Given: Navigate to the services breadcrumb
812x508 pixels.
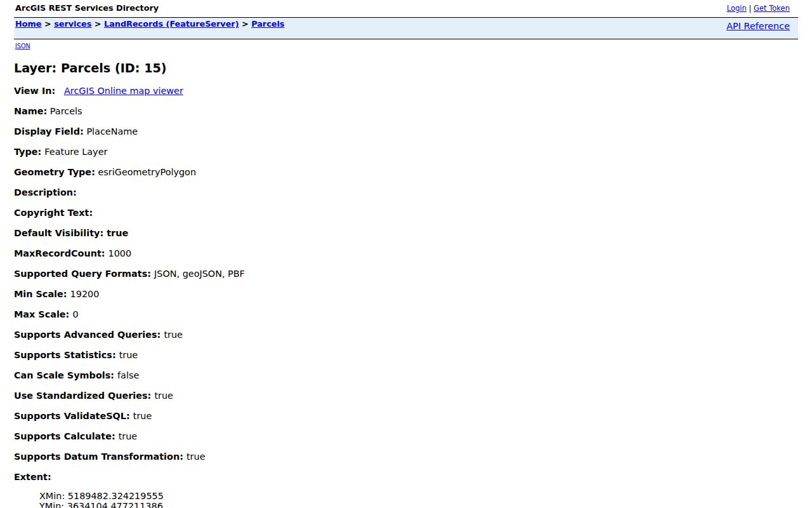Looking at the screenshot, I should pos(72,24).
